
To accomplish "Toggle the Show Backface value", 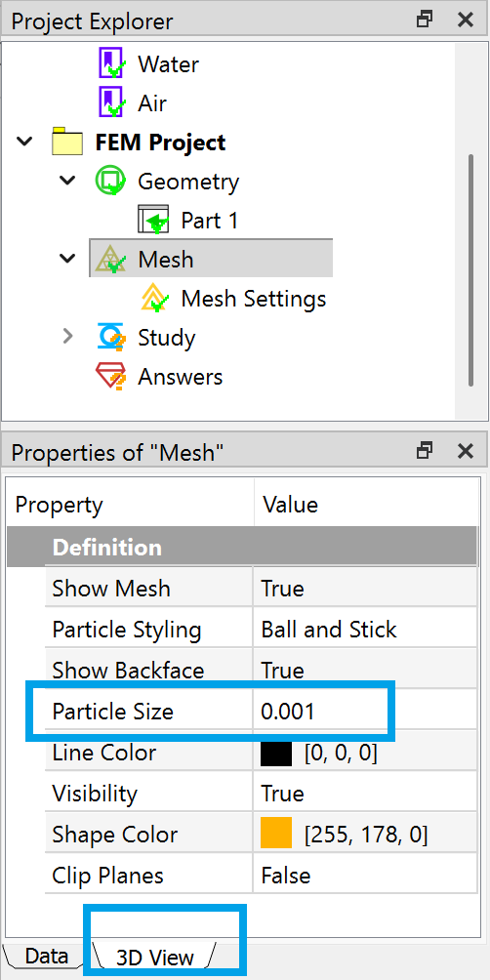I will (365, 671).
